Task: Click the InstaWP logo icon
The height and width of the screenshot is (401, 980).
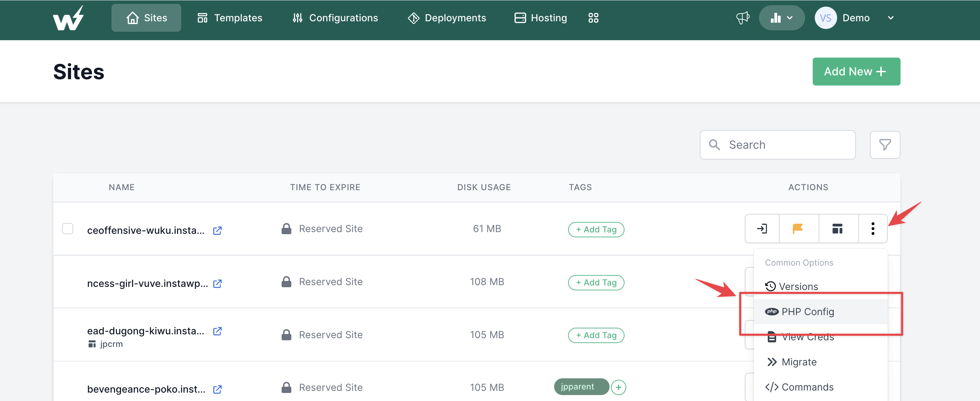Action: pyautogui.click(x=68, y=18)
